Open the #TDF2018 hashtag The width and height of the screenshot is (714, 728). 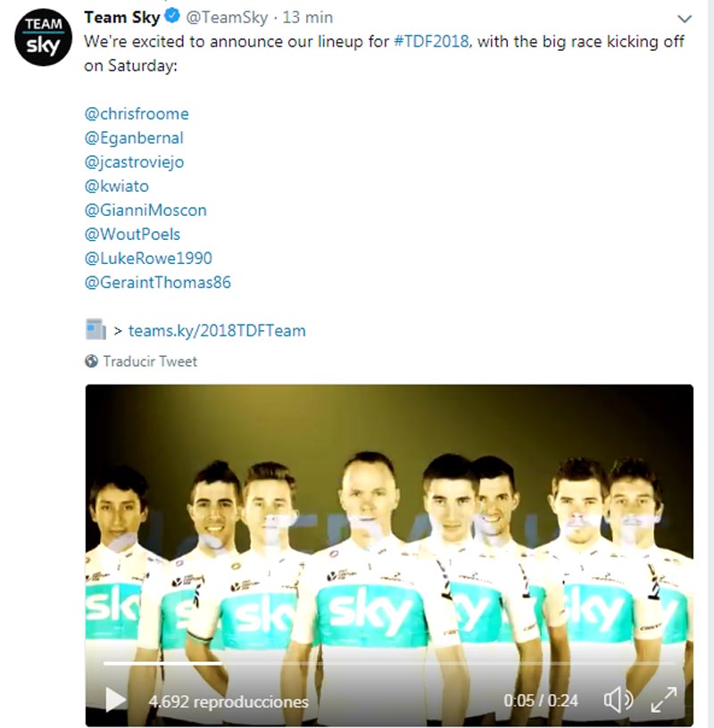[x=431, y=41]
